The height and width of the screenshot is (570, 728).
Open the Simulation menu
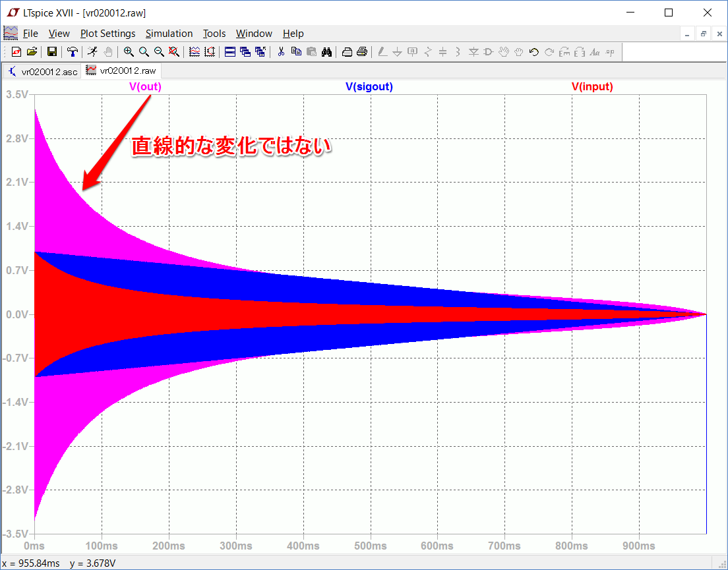tap(169, 34)
